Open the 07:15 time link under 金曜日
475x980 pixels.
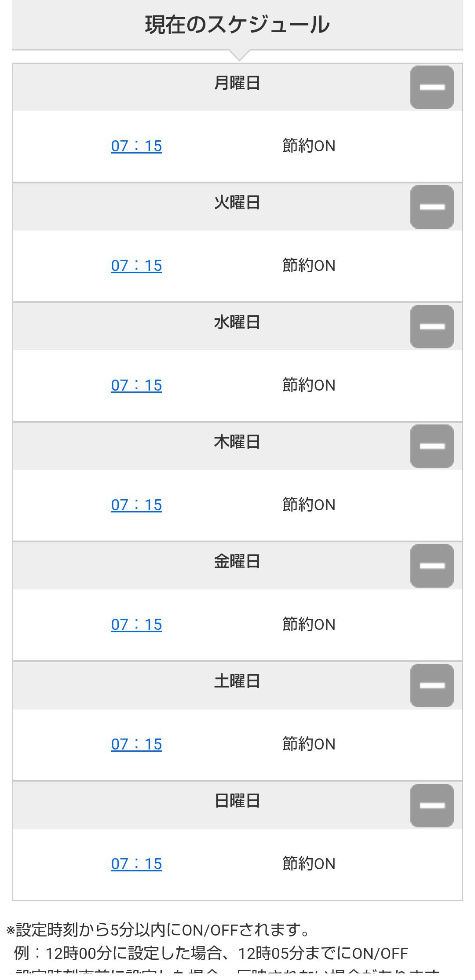136,625
